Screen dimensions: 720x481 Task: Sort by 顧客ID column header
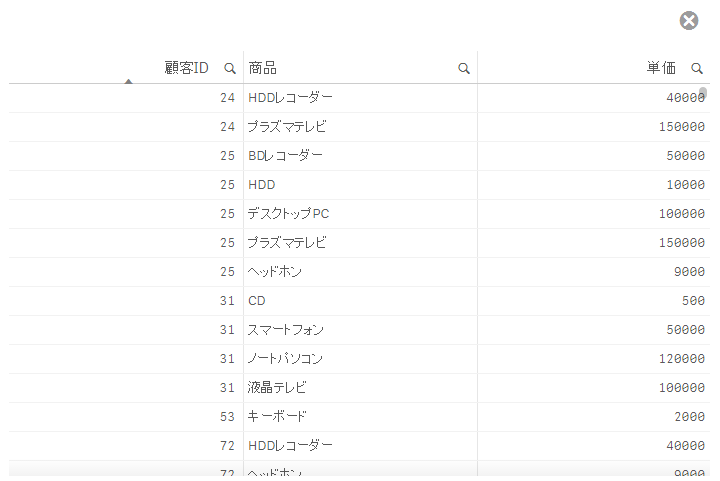(x=186, y=68)
